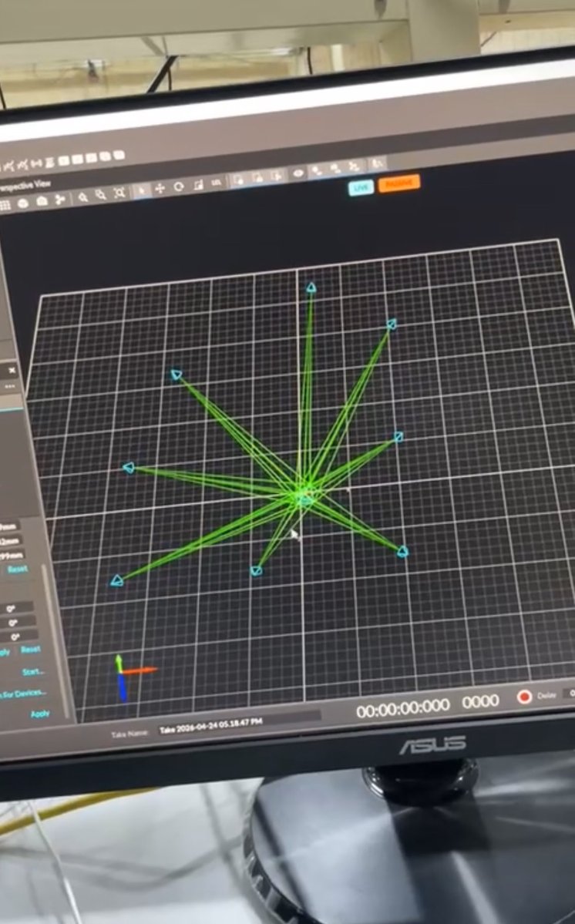Click the 0000 frame counter
This screenshot has height=924, width=575.
[481, 701]
